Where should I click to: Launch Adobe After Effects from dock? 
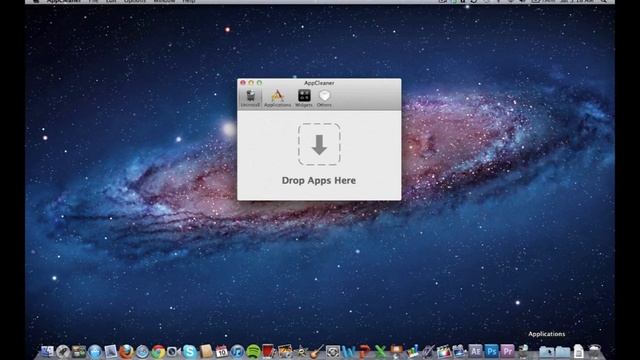click(476, 351)
